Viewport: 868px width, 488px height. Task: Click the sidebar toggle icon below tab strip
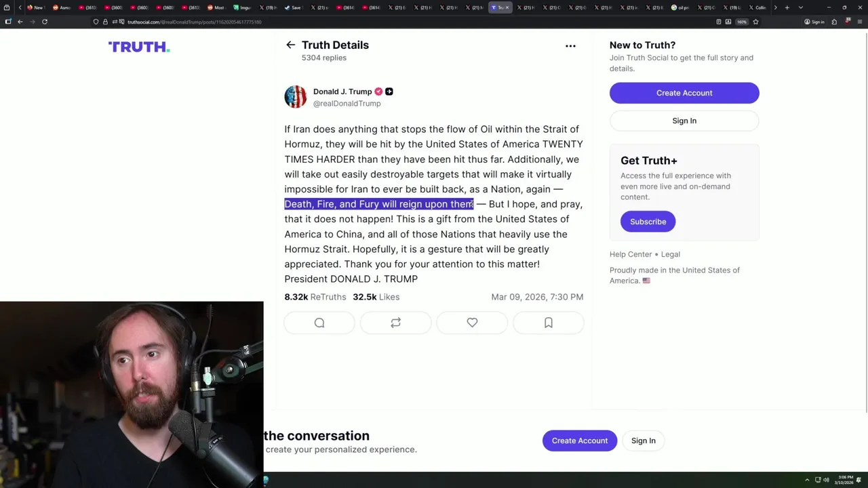8,22
